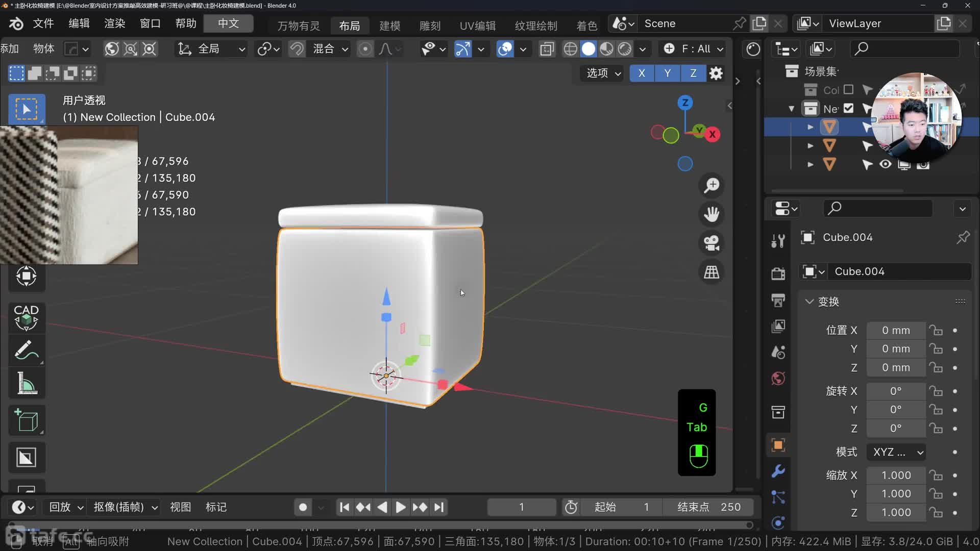This screenshot has height=551, width=980.
Task: Open the XYZ rotation mode dropdown
Action: tap(897, 452)
